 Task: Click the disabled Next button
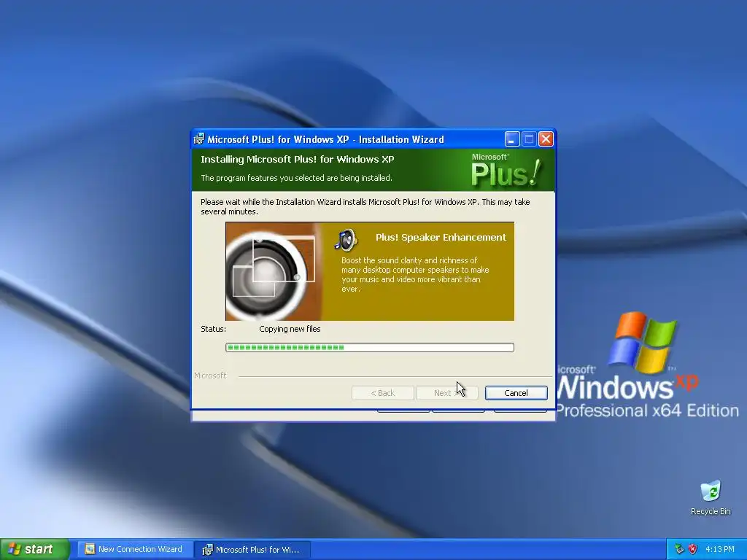pos(447,393)
